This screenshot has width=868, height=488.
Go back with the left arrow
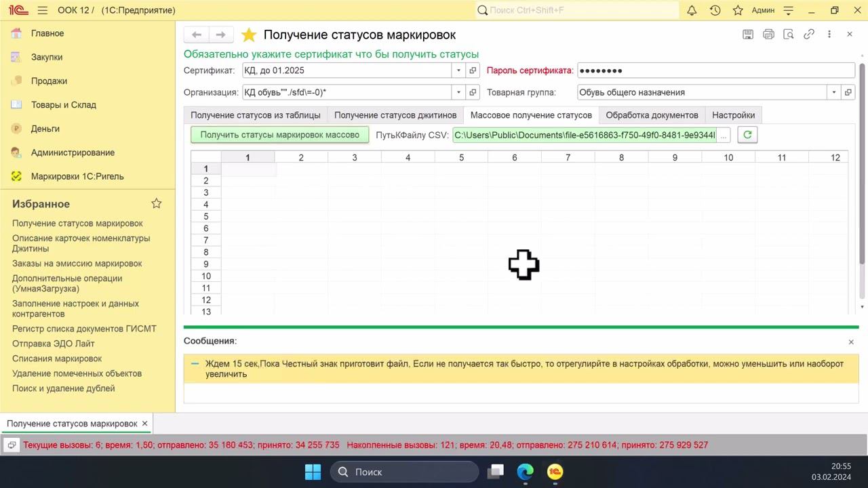[197, 35]
